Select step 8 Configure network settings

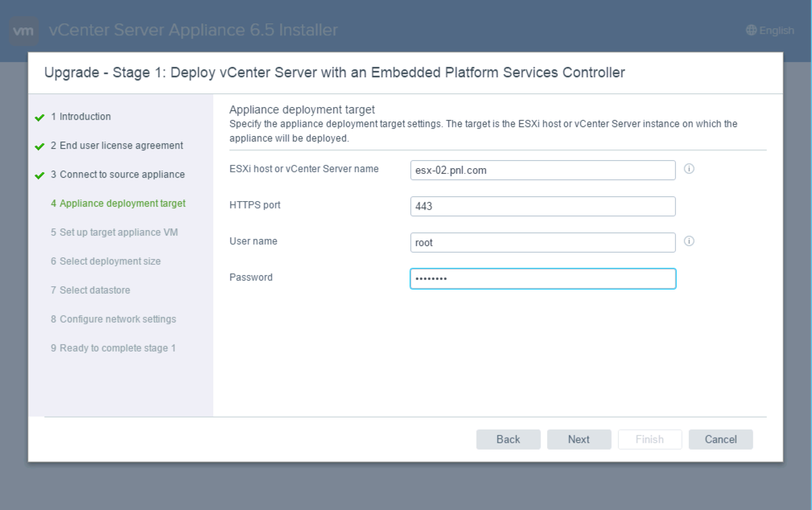coord(113,319)
